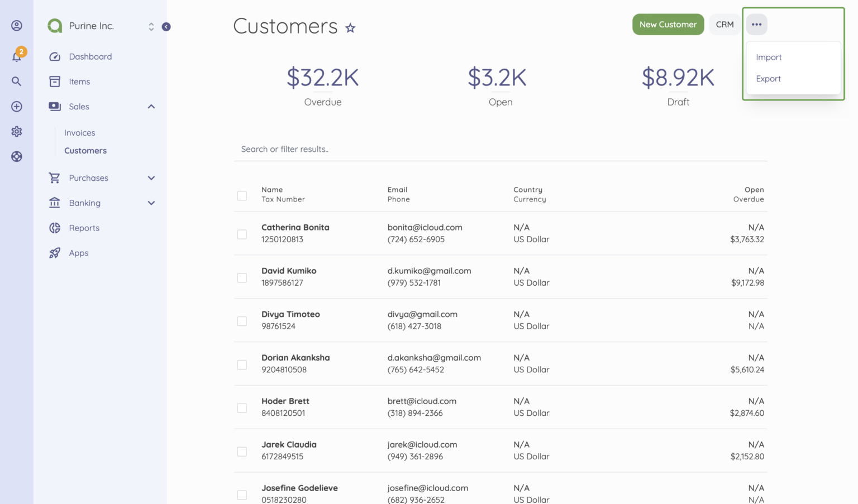Click the New Customer button
Image resolution: width=858 pixels, height=504 pixels.
(x=668, y=25)
